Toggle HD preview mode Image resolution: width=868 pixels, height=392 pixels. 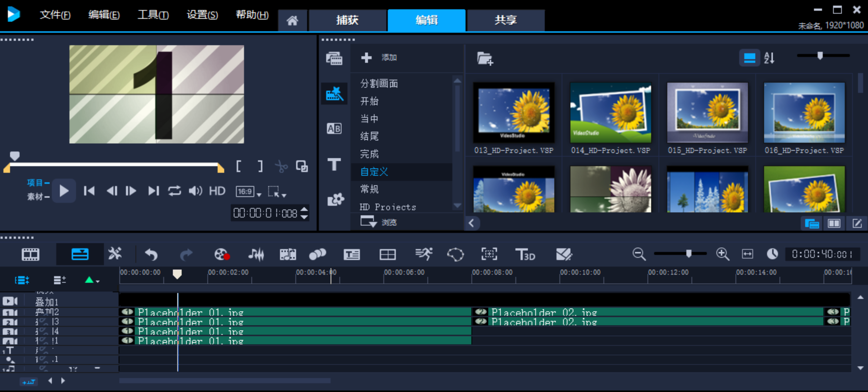click(x=217, y=191)
